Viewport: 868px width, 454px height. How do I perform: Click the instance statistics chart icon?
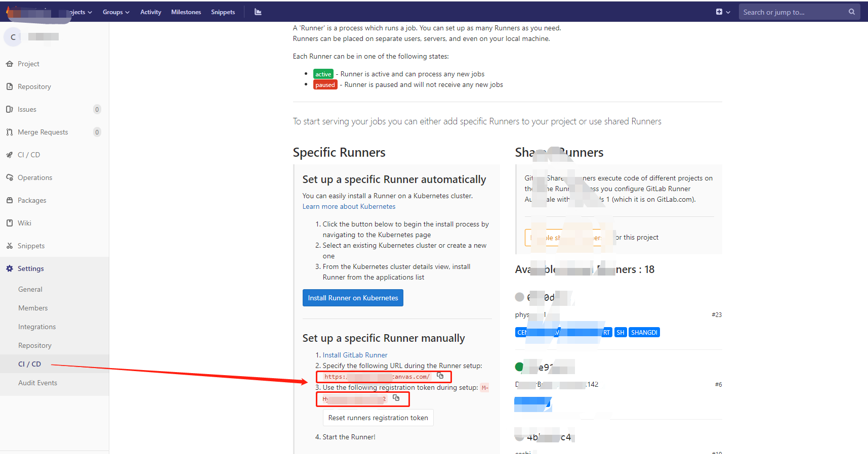pyautogui.click(x=258, y=12)
